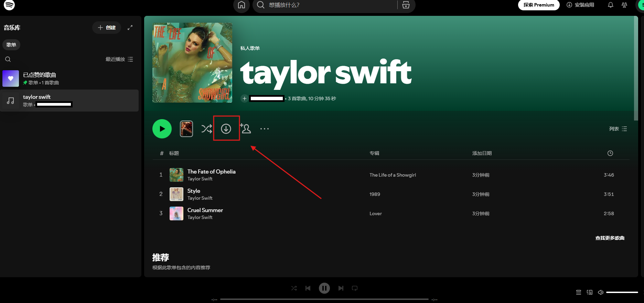Open the notifications bell
The image size is (644, 303).
pyautogui.click(x=610, y=5)
